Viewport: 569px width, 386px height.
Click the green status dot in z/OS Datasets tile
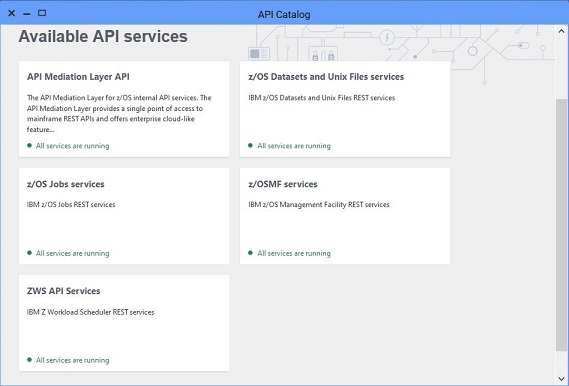pos(250,145)
